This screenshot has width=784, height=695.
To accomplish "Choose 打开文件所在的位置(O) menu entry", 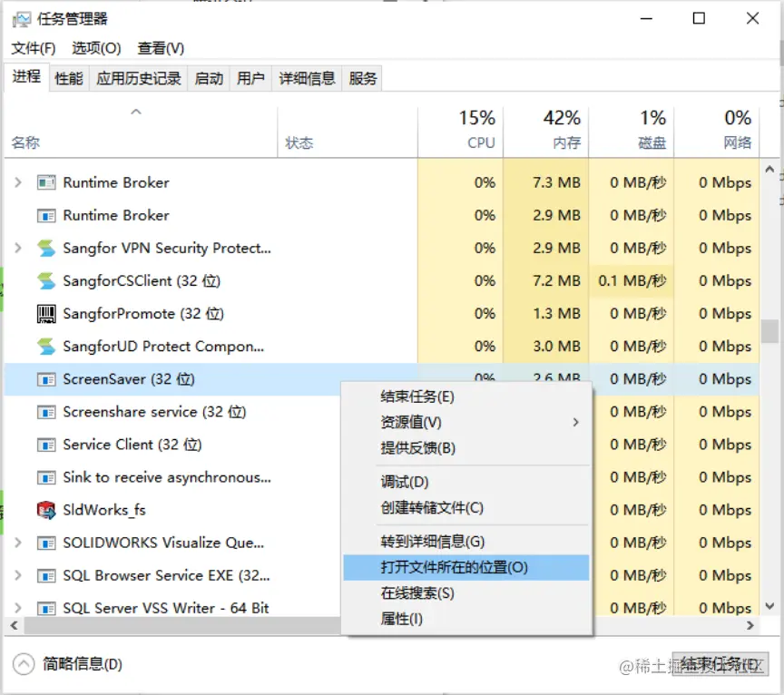I will [466, 567].
